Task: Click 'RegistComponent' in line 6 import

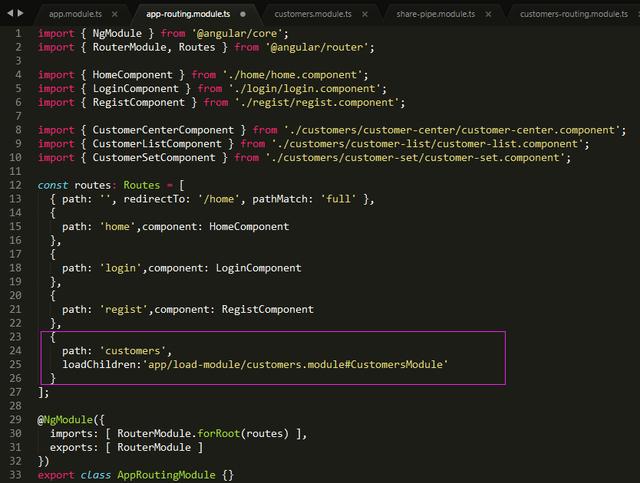Action: [x=138, y=102]
